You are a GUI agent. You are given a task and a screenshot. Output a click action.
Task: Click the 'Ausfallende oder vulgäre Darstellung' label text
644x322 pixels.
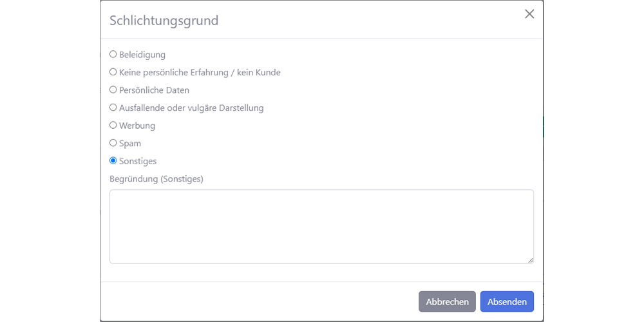[x=191, y=108]
